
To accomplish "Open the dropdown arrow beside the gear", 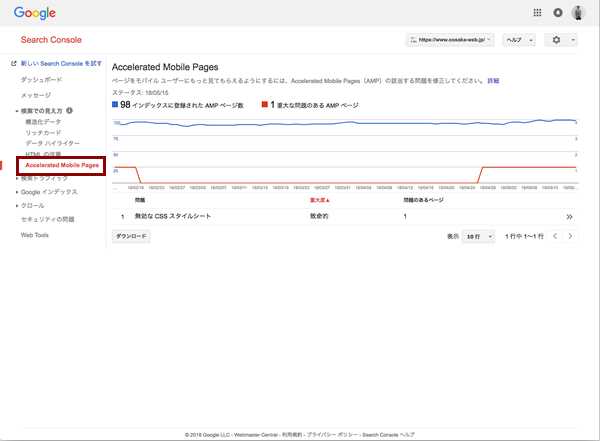I will pos(573,40).
